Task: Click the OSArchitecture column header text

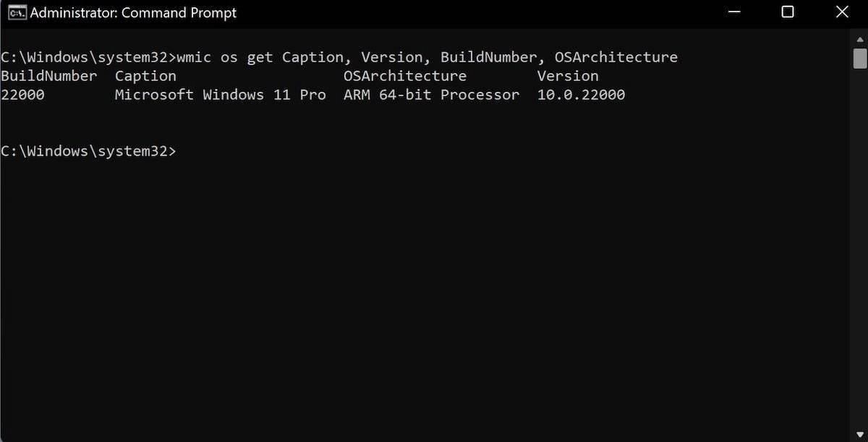Action: 405,75
